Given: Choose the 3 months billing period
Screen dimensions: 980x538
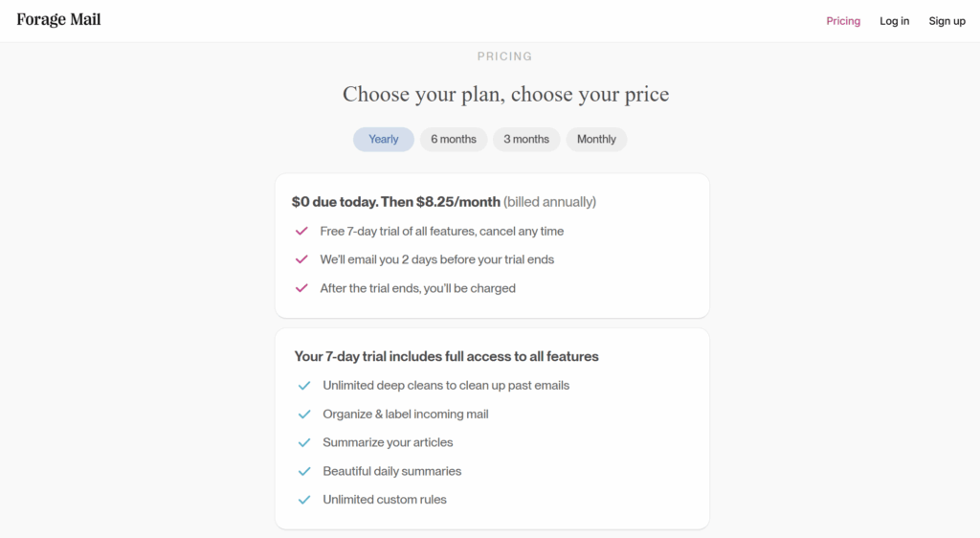Looking at the screenshot, I should tap(526, 140).
